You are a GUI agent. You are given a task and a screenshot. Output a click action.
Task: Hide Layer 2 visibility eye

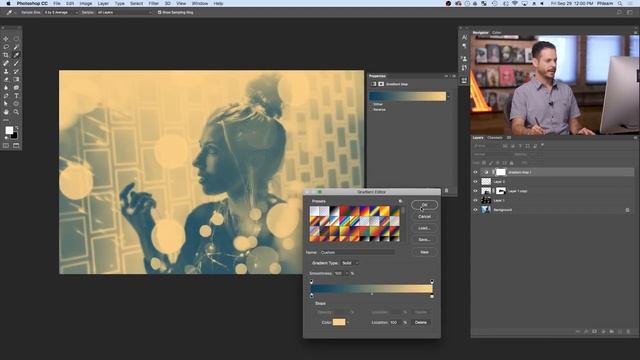coord(475,182)
